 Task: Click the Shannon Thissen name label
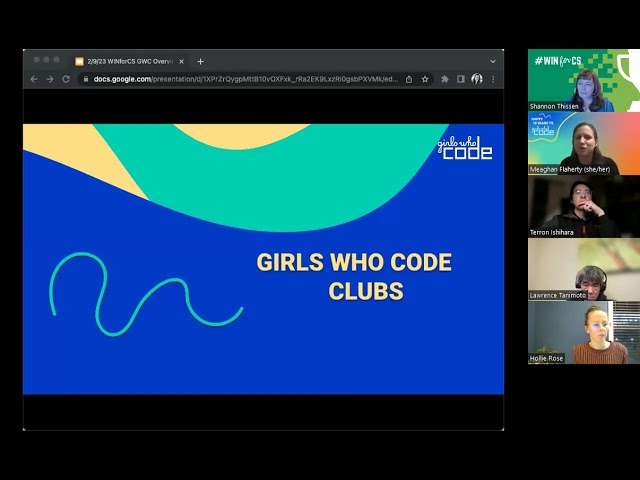pos(554,107)
